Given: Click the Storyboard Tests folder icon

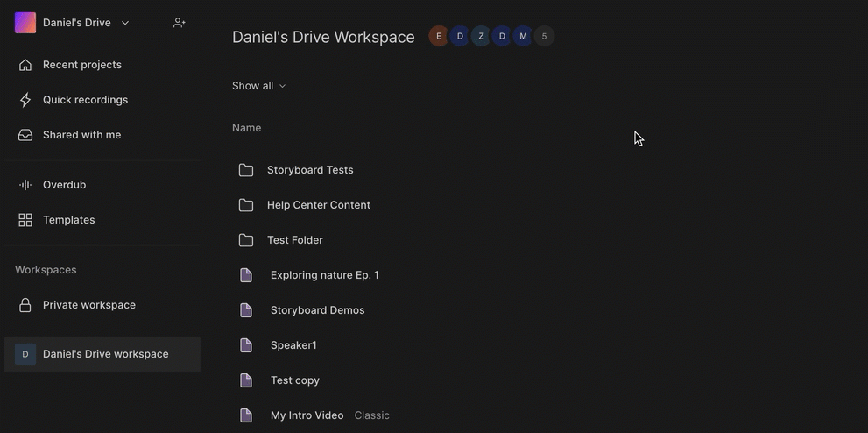Looking at the screenshot, I should coord(246,170).
